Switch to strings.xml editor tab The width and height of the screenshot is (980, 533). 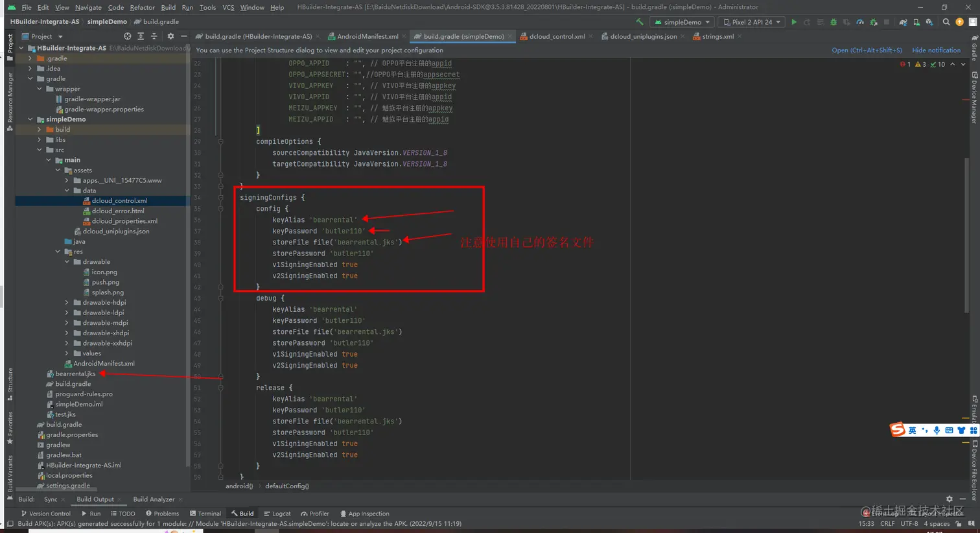click(x=717, y=36)
